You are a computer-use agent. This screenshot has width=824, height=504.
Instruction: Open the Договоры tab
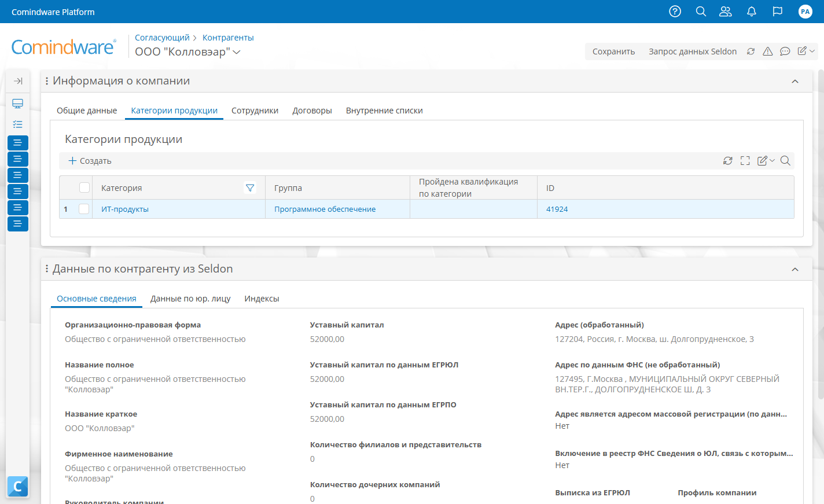click(x=312, y=111)
